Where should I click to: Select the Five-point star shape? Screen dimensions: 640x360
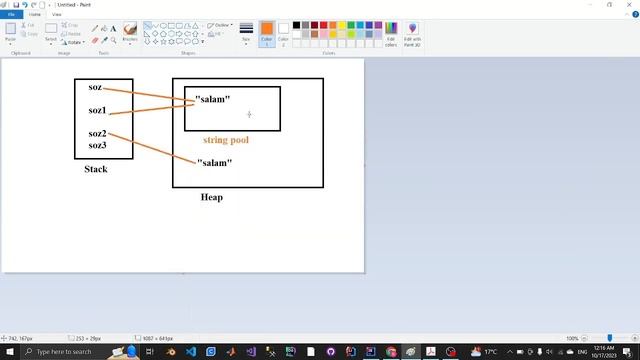pyautogui.click(x=163, y=41)
